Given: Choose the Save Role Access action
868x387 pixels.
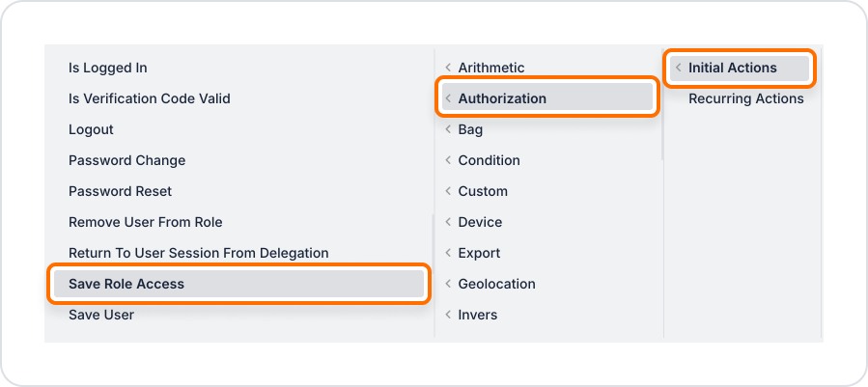Looking at the screenshot, I should [x=126, y=284].
